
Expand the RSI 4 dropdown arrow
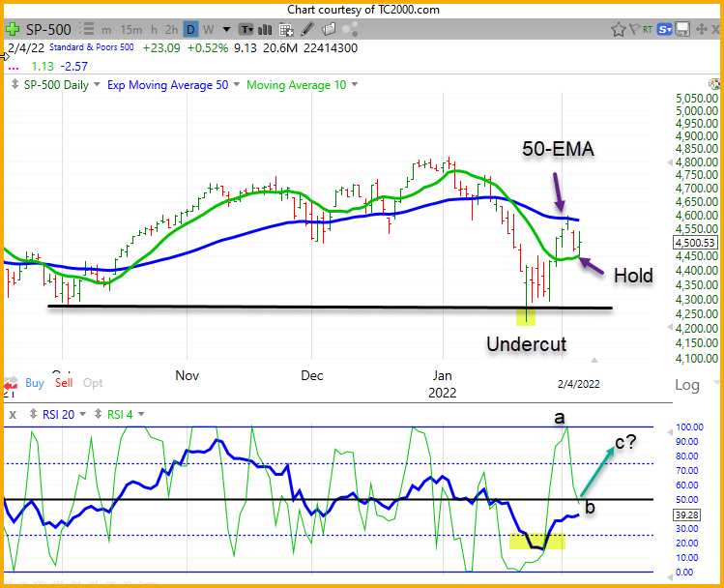[x=141, y=414]
